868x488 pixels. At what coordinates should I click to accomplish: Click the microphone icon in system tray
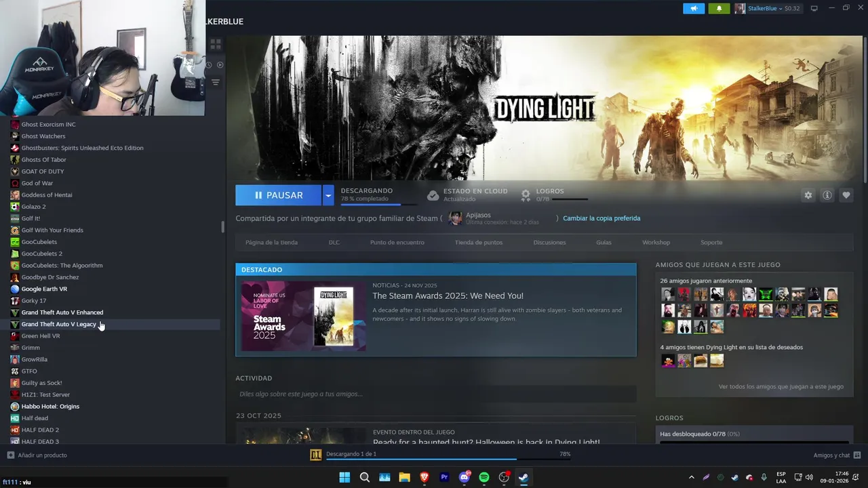click(x=764, y=477)
